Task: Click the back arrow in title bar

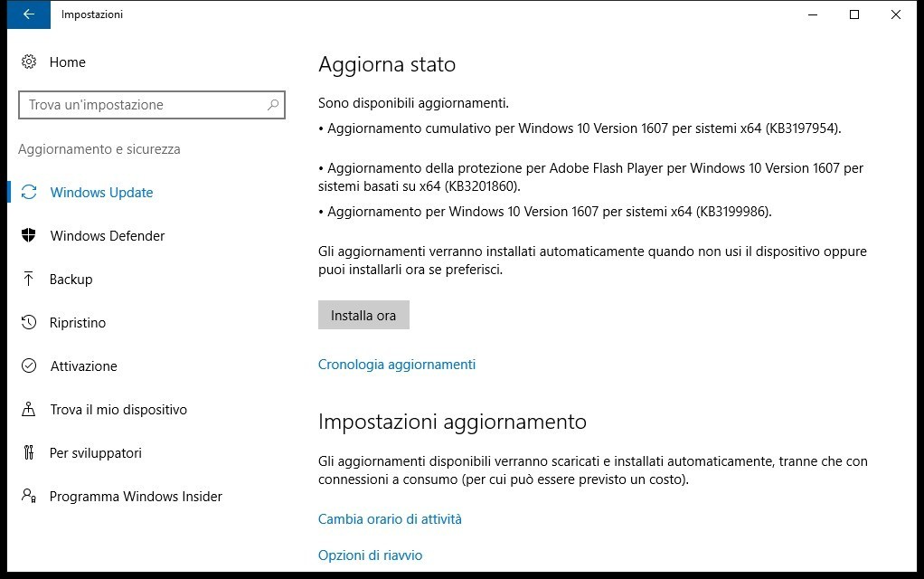Action: [x=28, y=14]
